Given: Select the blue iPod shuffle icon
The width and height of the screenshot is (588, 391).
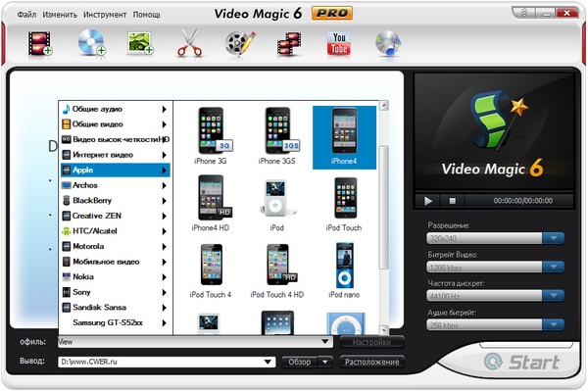Looking at the screenshot, I should [x=345, y=323].
